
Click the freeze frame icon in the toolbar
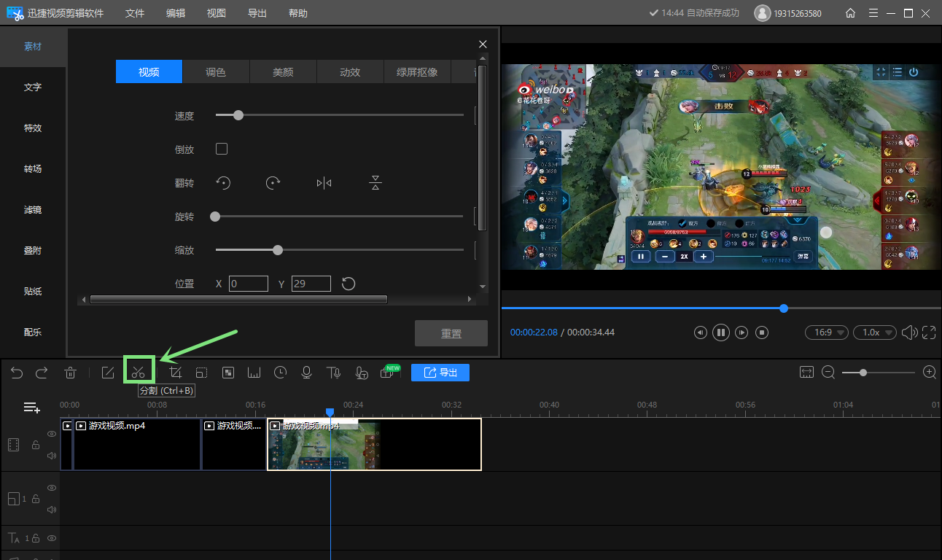click(x=254, y=373)
